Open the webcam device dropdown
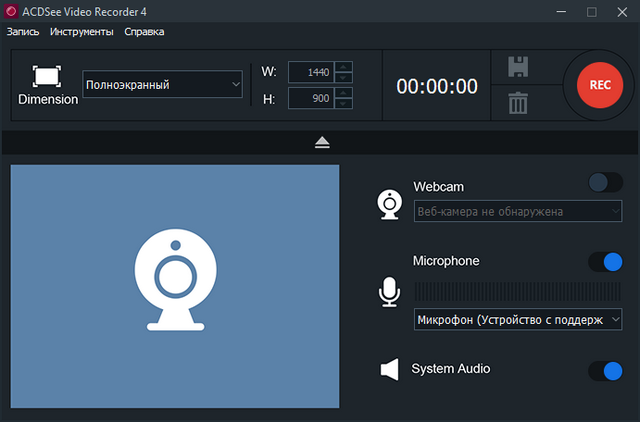 click(518, 211)
